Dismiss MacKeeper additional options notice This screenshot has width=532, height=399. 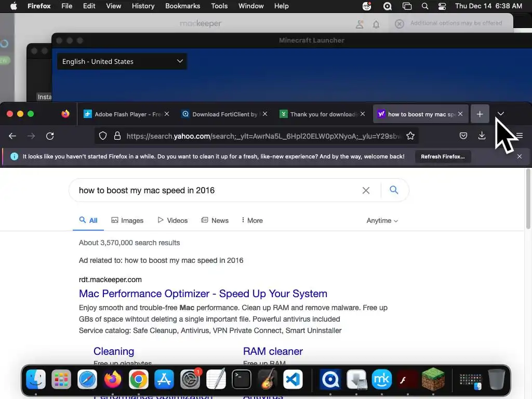tap(400, 24)
